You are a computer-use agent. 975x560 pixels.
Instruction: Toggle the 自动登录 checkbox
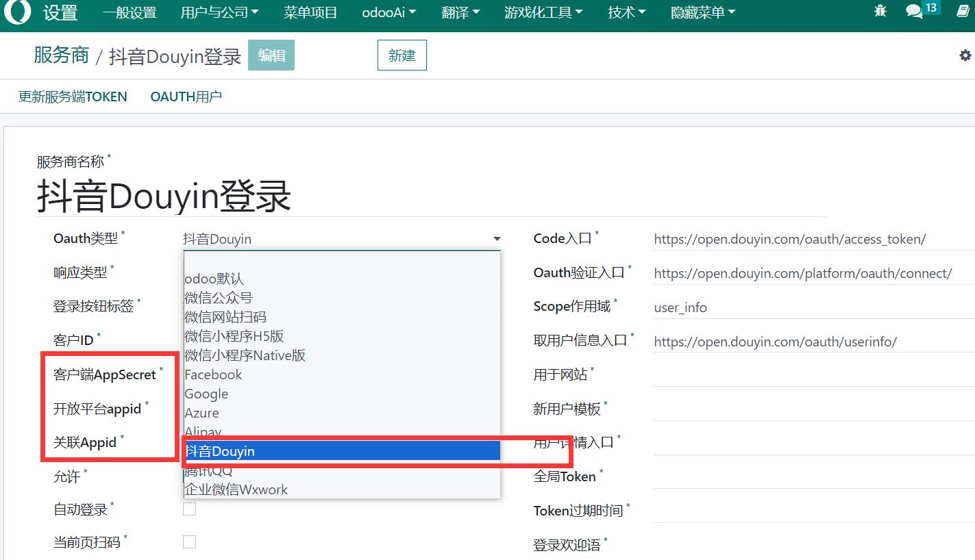pyautogui.click(x=189, y=509)
